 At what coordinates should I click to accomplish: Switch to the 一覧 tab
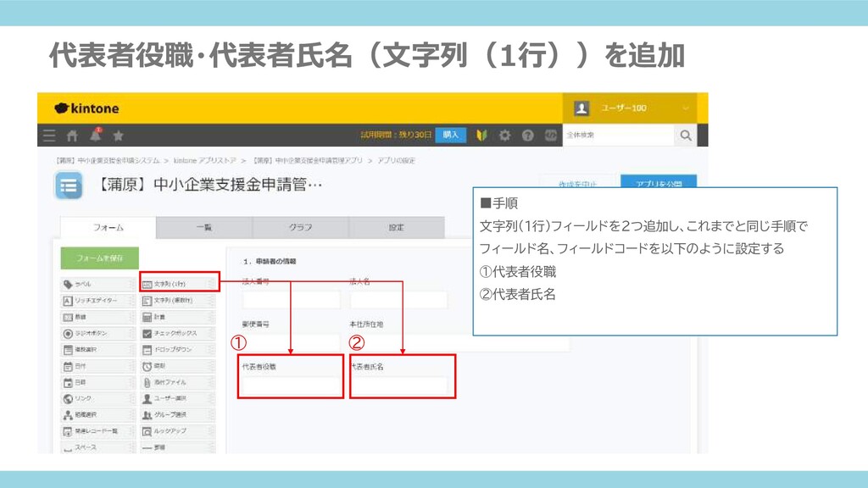pos(204,227)
